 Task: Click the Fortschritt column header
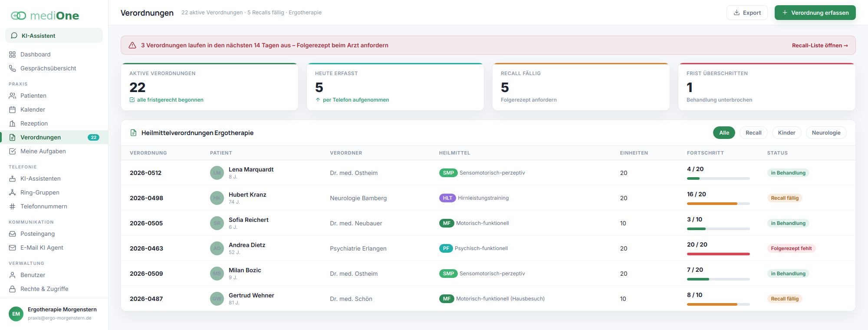click(x=705, y=153)
